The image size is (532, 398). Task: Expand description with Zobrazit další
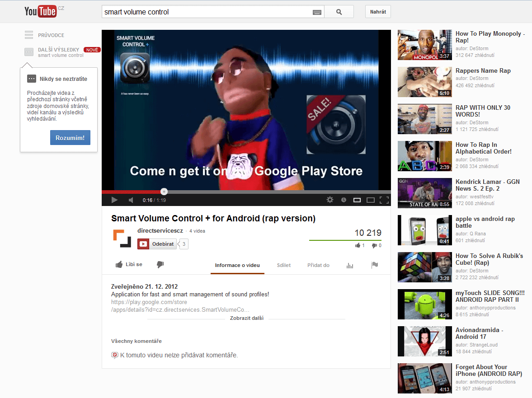pyautogui.click(x=247, y=318)
